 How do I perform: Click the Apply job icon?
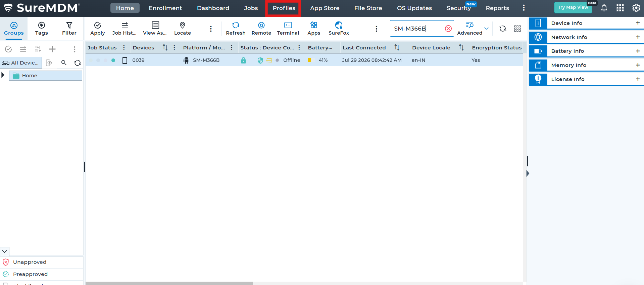97,29
